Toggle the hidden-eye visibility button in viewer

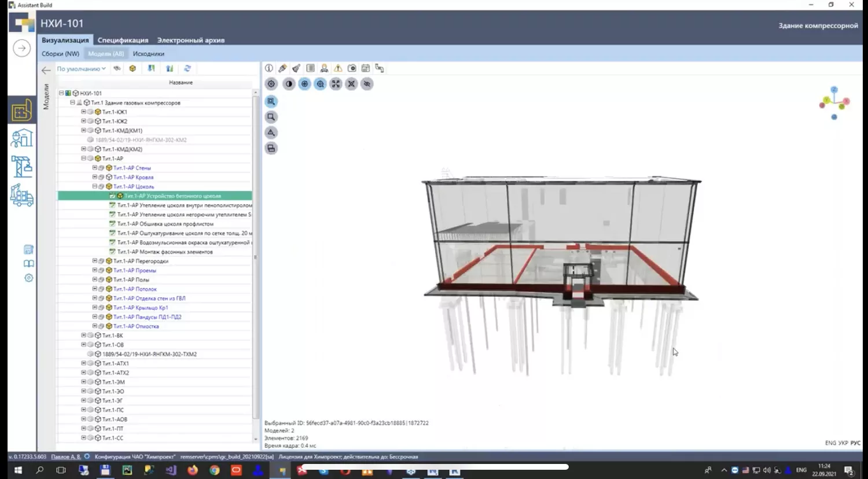(x=367, y=84)
